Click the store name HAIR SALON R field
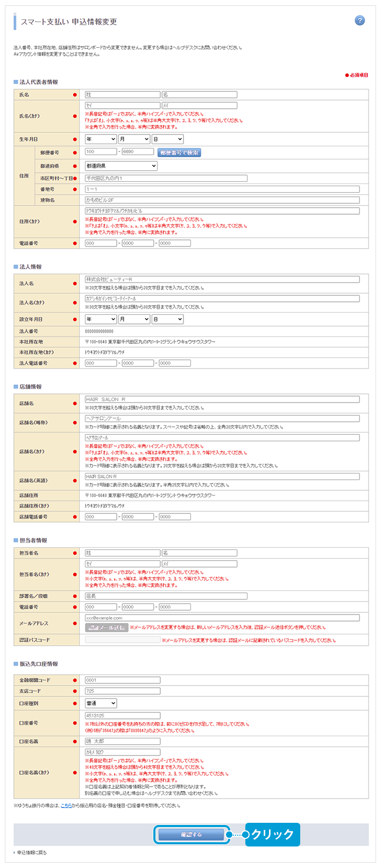This screenshot has height=868, width=382. tap(222, 400)
